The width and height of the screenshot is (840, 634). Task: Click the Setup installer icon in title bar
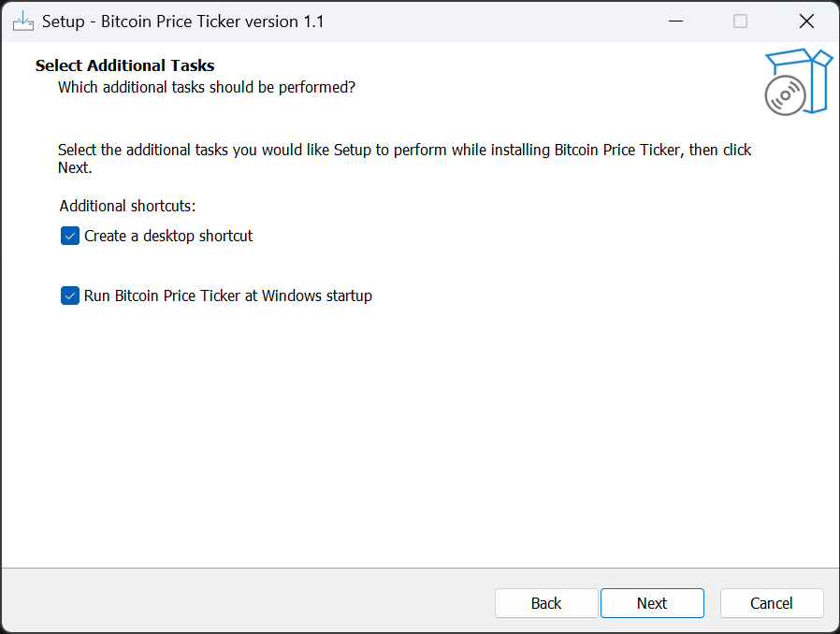[23, 21]
